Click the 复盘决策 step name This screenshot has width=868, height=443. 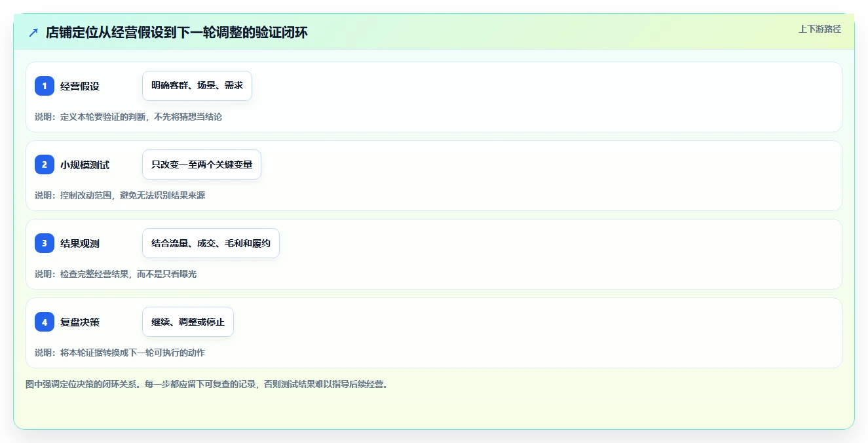[x=80, y=322]
